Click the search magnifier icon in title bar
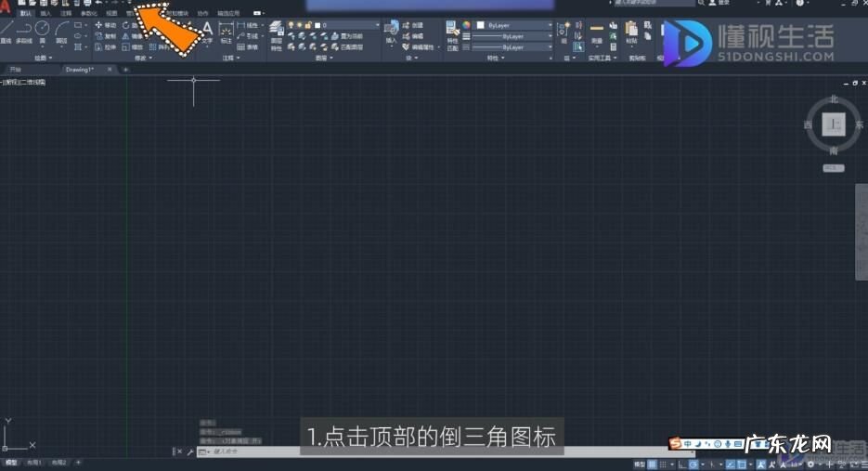The height and width of the screenshot is (471, 868). (702, 3)
